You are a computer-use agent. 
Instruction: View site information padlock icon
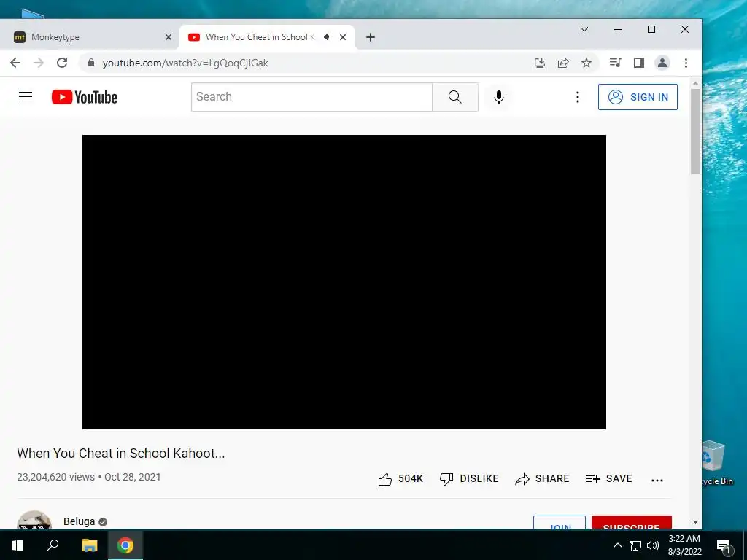point(91,63)
